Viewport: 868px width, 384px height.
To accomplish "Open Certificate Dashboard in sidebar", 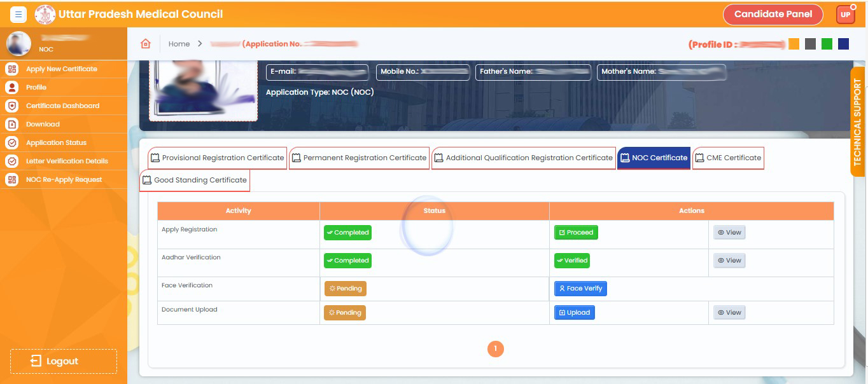I will pos(62,106).
